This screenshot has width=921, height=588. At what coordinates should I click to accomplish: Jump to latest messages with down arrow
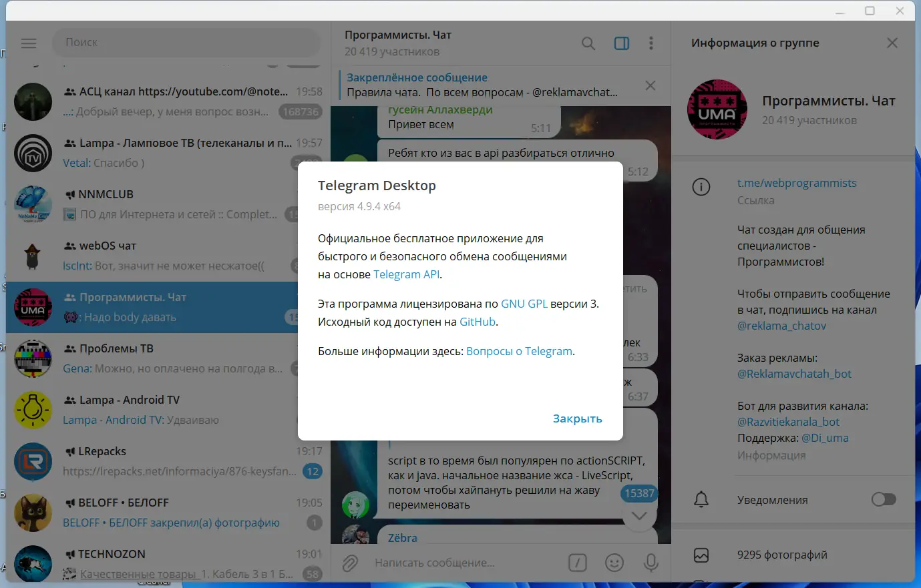[x=639, y=516]
